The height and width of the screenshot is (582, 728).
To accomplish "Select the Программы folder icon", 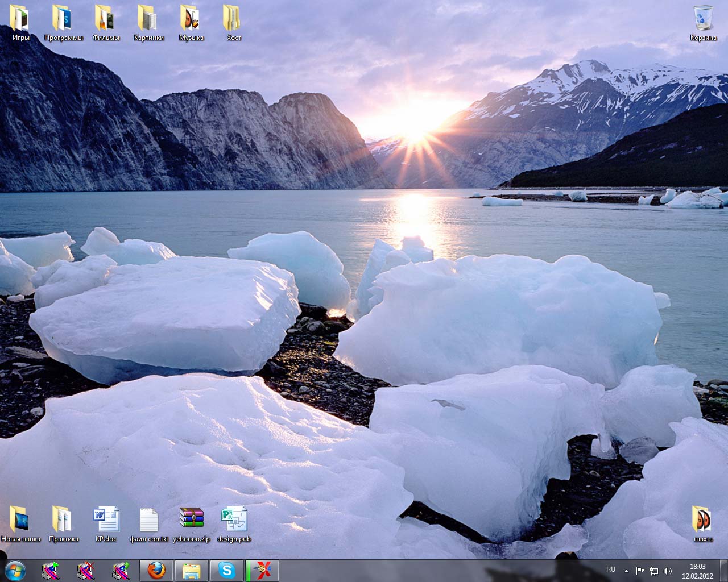I will pos(63,23).
